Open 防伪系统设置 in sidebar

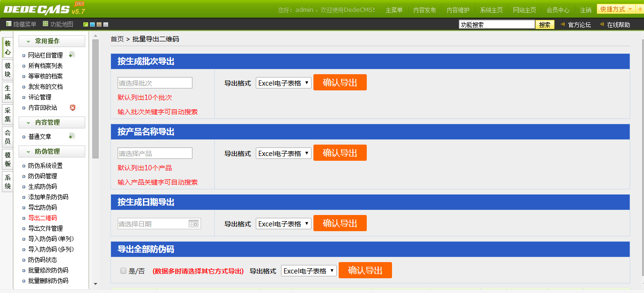click(x=45, y=166)
